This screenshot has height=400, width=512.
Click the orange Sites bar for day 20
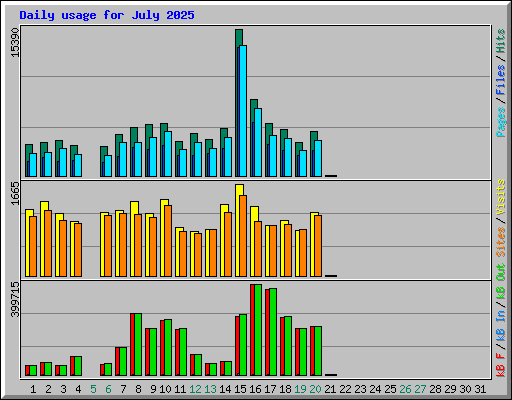tap(318, 246)
